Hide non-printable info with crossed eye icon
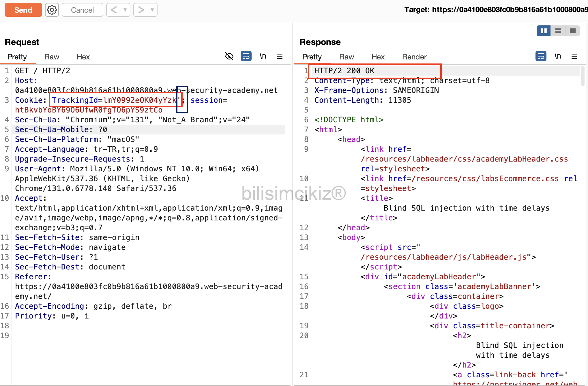Viewport: 588px width, 386px height. click(x=229, y=56)
